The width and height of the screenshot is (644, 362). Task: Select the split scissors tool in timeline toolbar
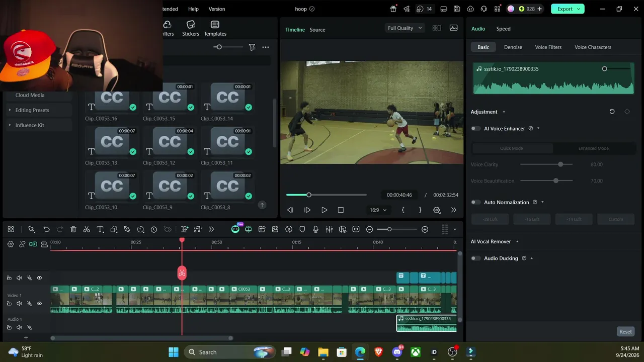87,229
